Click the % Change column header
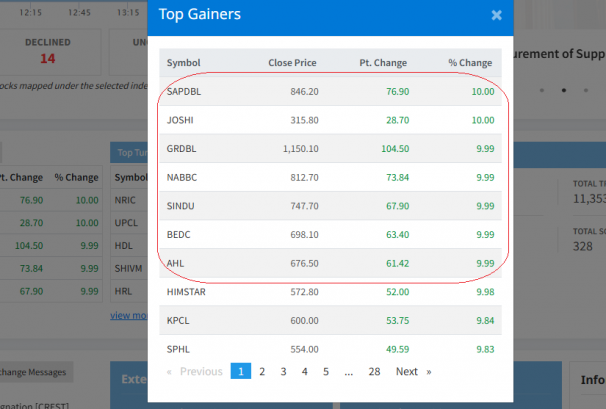The width and height of the screenshot is (606, 409). pos(472,63)
